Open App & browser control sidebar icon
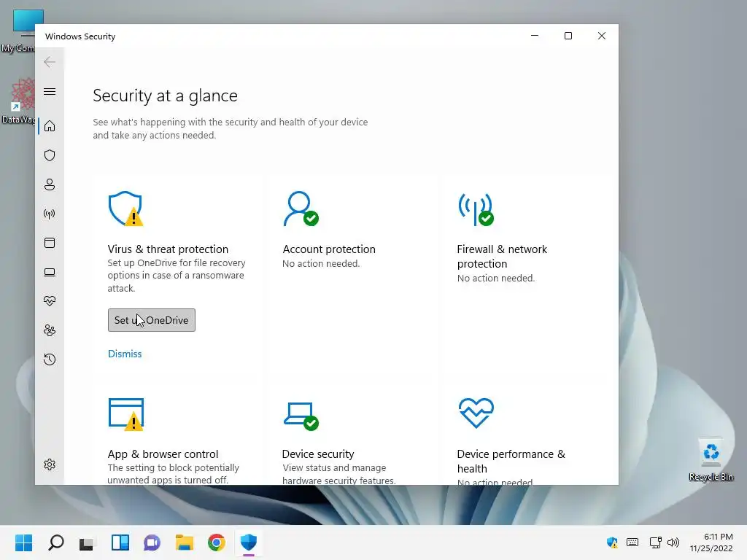Screen dimensions: 747x560 point(50,243)
